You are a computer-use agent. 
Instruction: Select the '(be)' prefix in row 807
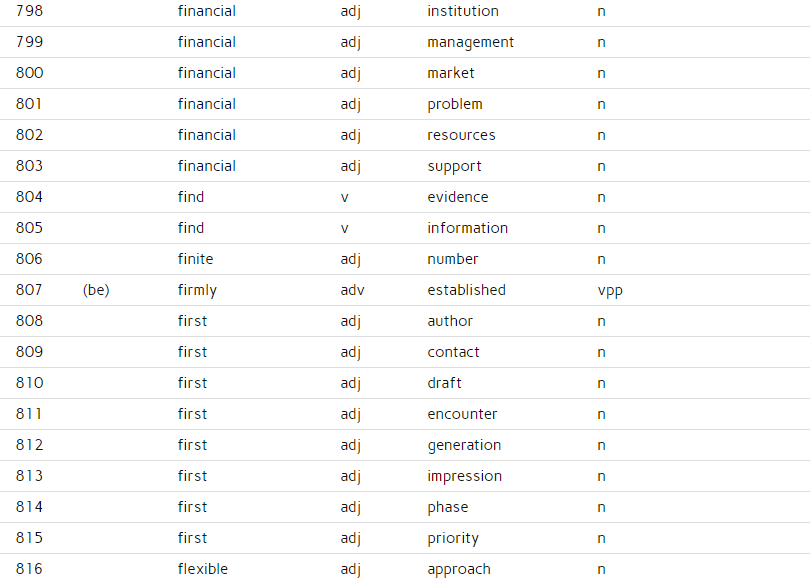[96, 290]
